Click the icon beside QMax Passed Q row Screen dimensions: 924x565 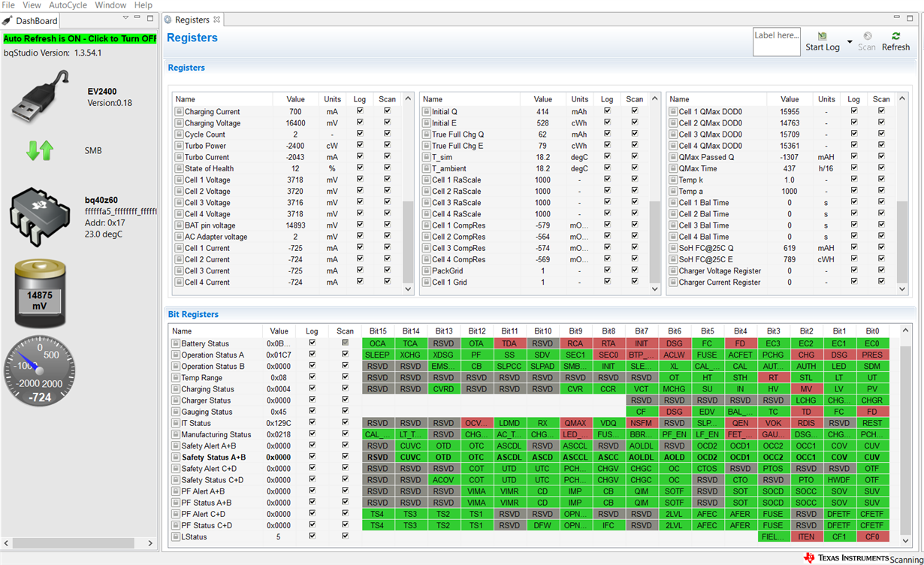click(x=673, y=157)
